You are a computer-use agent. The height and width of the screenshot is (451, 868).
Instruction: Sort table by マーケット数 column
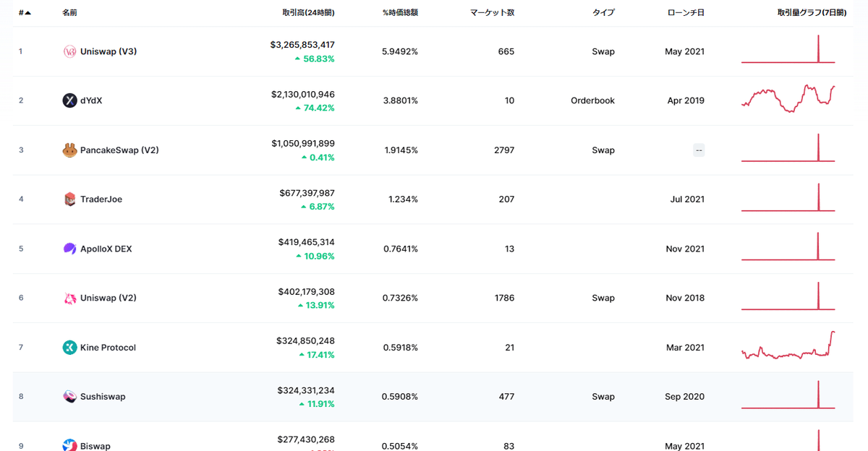pos(492,13)
